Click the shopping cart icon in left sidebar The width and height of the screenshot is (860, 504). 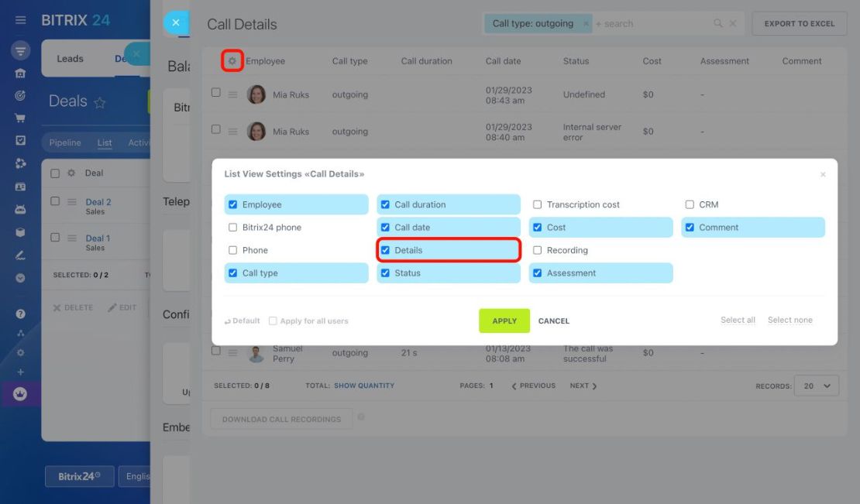(20, 118)
